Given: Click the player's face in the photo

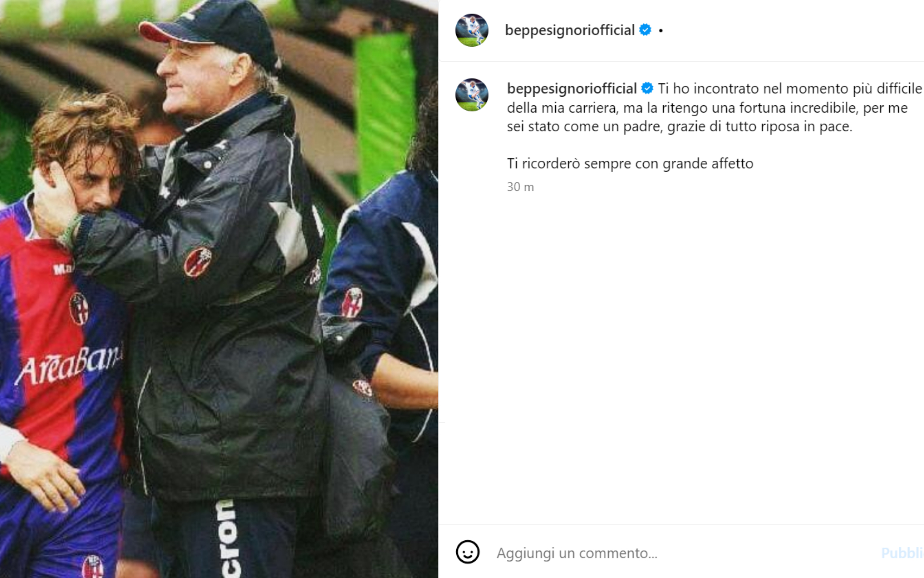Looking at the screenshot, I should click(95, 181).
